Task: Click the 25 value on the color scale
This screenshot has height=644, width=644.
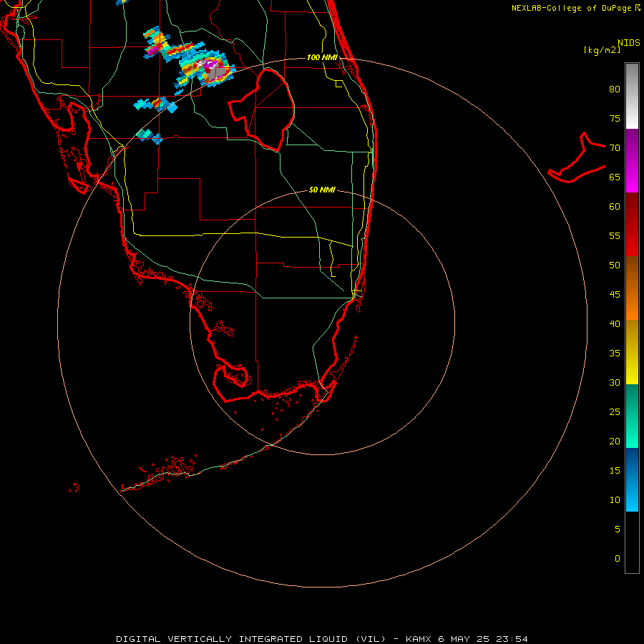Action: (x=615, y=412)
